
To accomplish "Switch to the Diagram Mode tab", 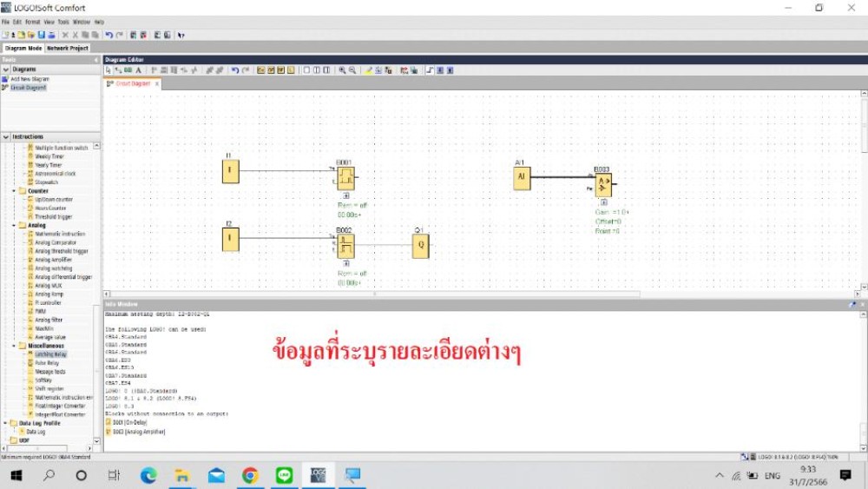I will (x=23, y=48).
